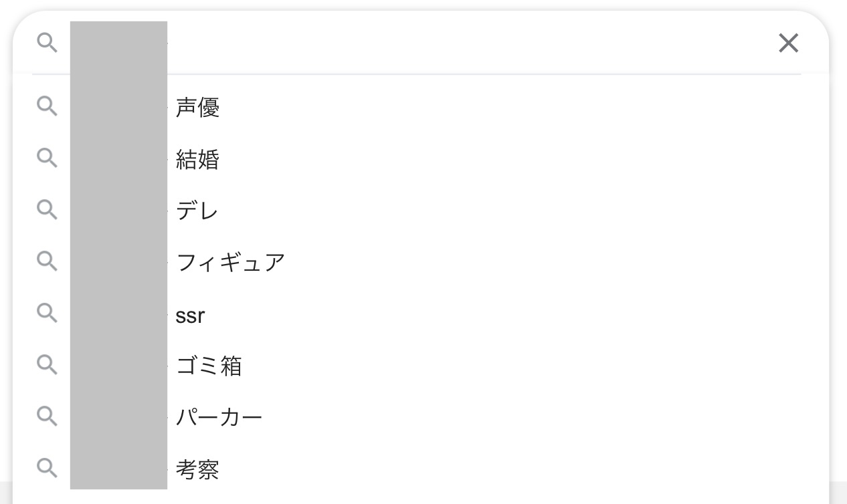Click the magnifier icon beside ssr
This screenshot has width=847, height=504.
pyautogui.click(x=47, y=313)
